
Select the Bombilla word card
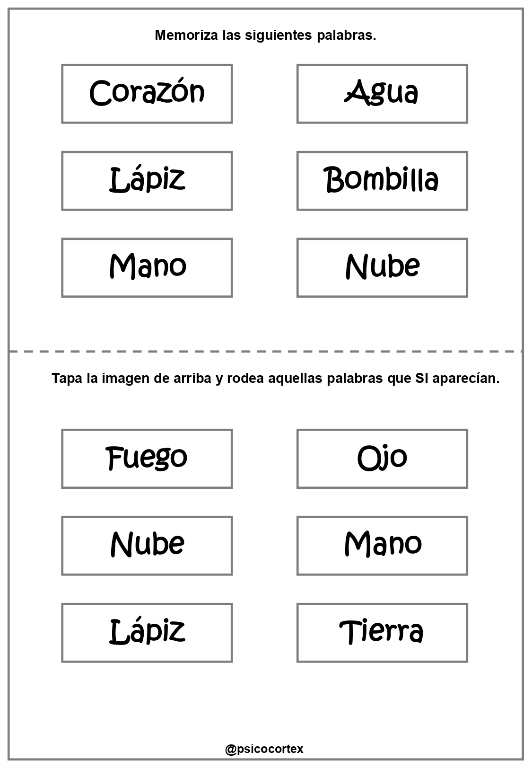pyautogui.click(x=382, y=181)
